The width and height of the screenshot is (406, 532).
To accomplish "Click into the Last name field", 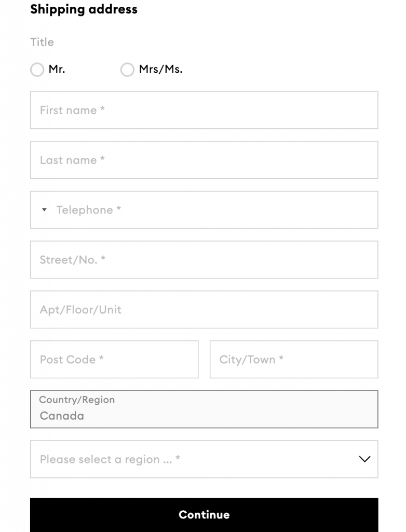I will pos(204,160).
